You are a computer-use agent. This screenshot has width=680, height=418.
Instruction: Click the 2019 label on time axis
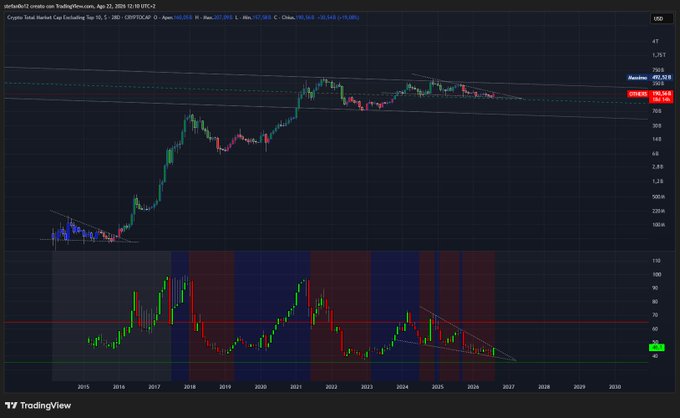(x=225, y=387)
